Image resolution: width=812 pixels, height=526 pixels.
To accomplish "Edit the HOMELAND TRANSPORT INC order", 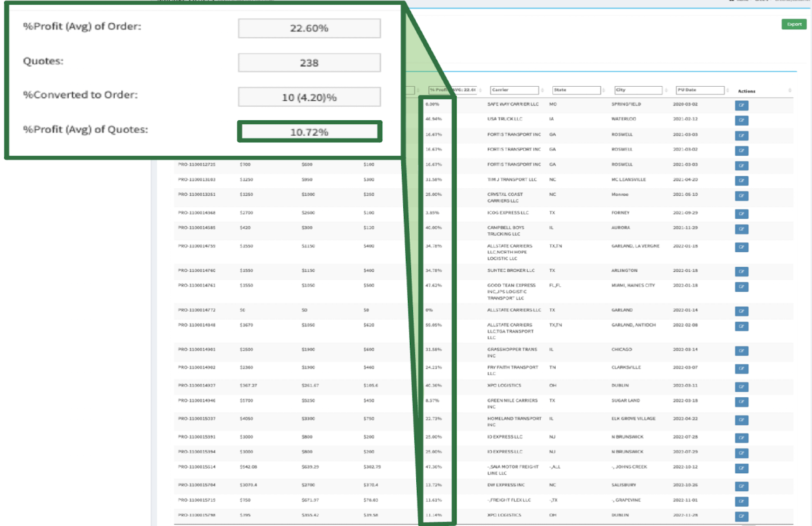I will 741,420.
